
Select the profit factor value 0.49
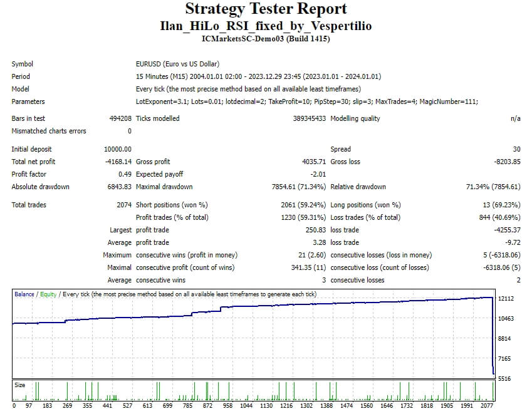point(125,174)
